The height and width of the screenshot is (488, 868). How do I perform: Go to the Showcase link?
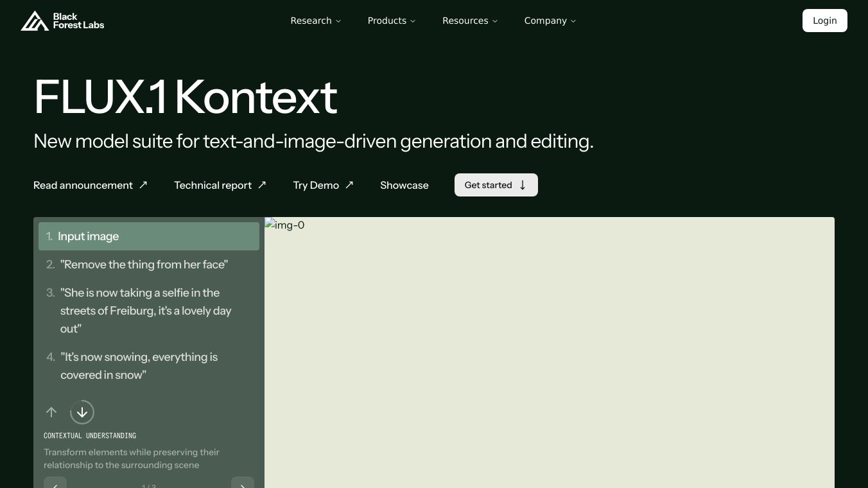pyautogui.click(x=404, y=185)
